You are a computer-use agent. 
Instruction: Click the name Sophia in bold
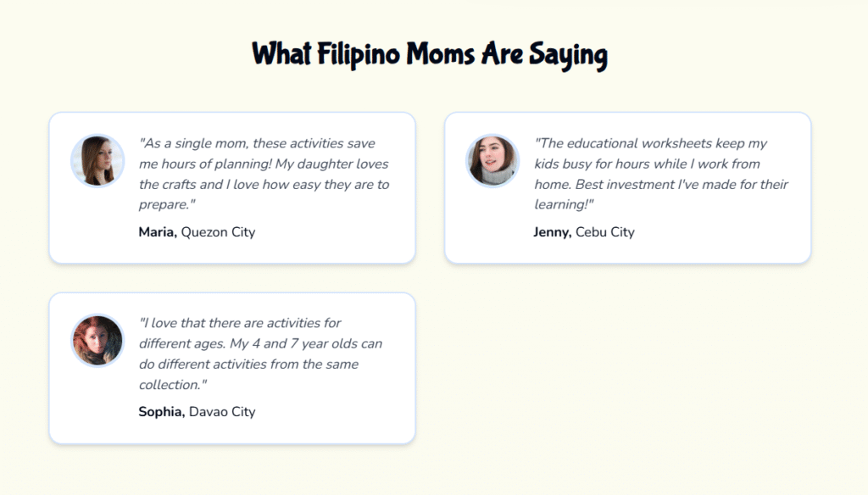(x=162, y=412)
